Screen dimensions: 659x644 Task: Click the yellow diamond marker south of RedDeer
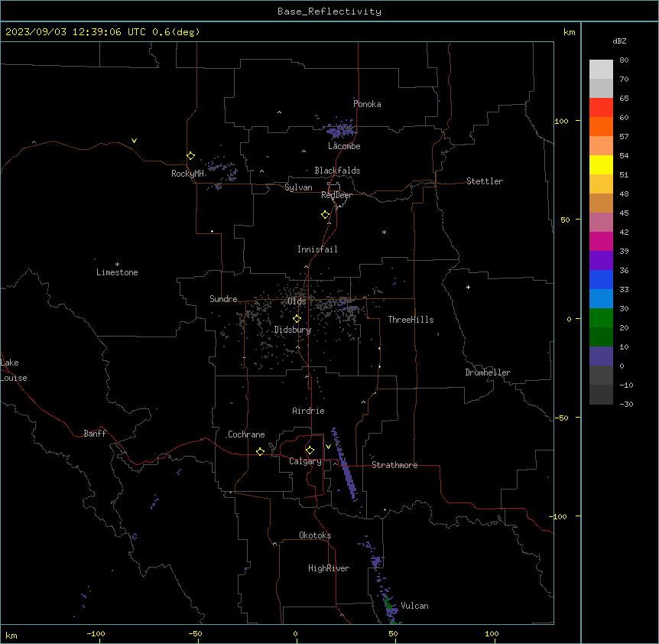[x=325, y=215]
